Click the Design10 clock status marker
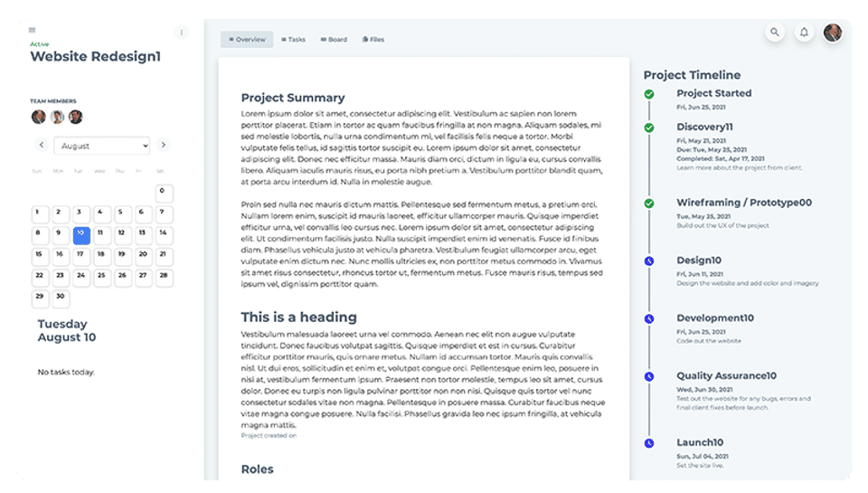The image size is (868, 493). [x=649, y=261]
